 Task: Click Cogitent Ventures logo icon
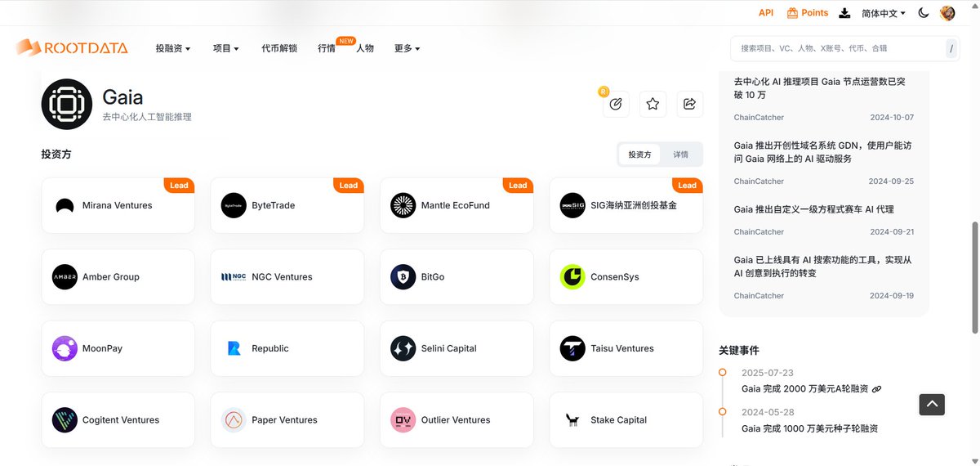point(65,420)
